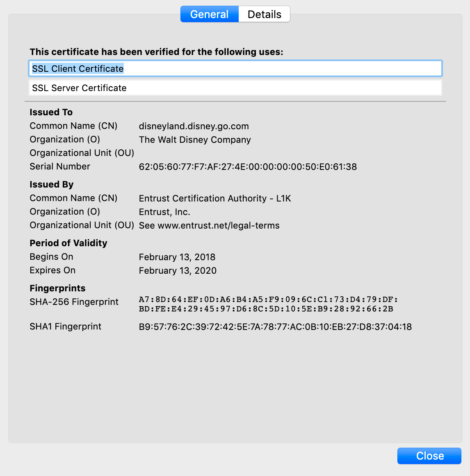The height and width of the screenshot is (476, 470).
Task: Close the certificate viewer dialog
Action: tap(429, 455)
